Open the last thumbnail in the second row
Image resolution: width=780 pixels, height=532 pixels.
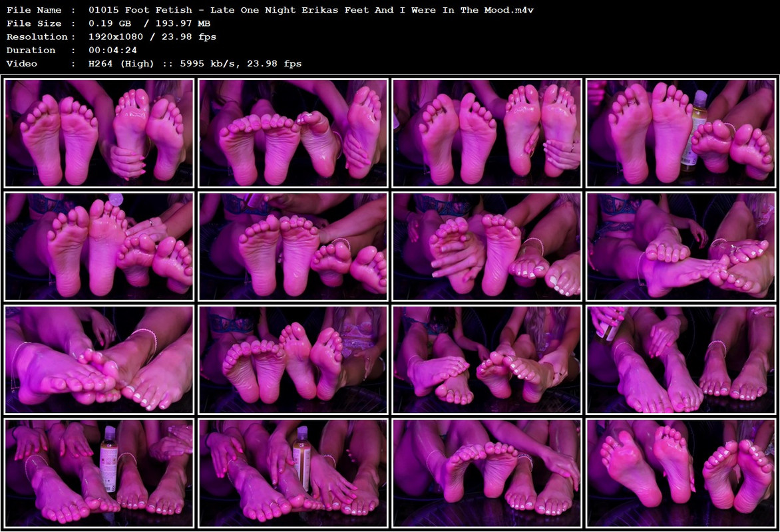coord(681,247)
